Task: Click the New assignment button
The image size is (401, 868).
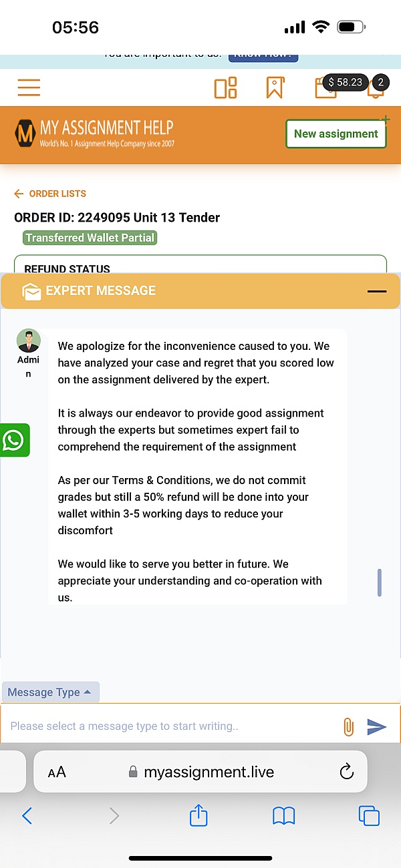Action: click(x=336, y=134)
